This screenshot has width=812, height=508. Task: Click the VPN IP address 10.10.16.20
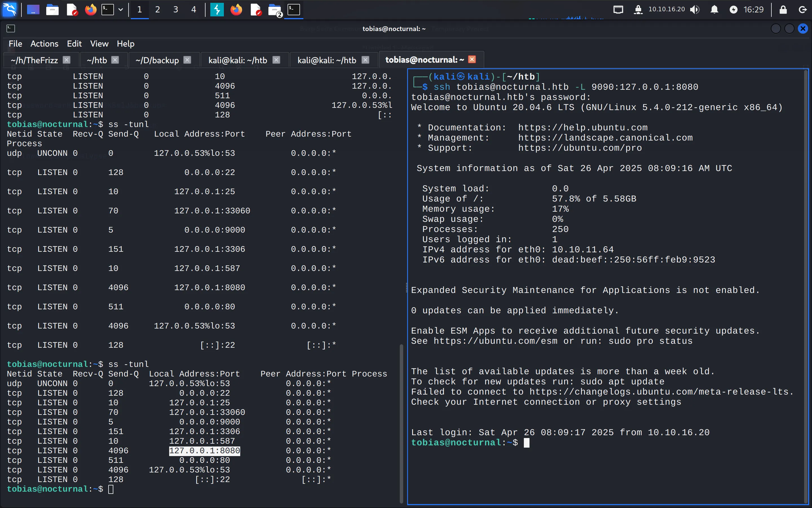pyautogui.click(x=667, y=9)
